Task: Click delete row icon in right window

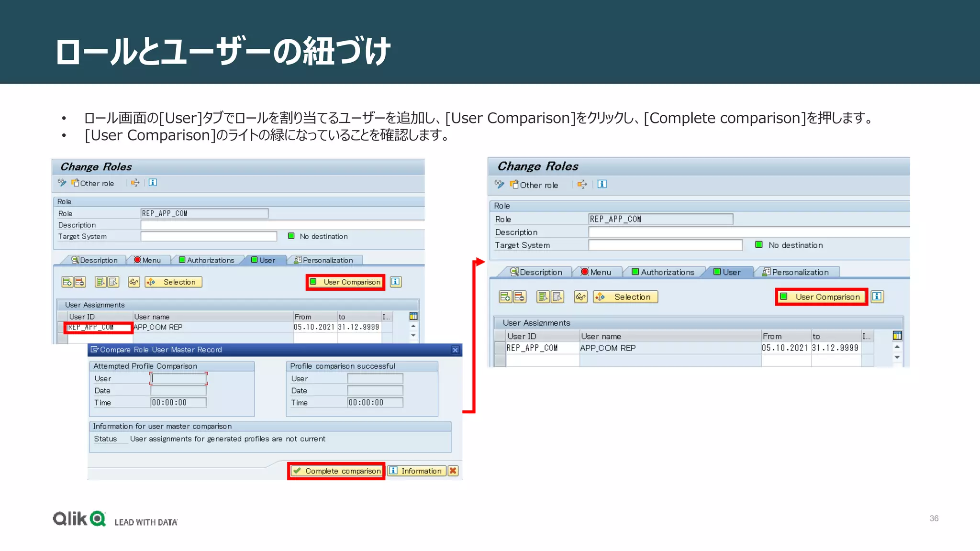Action: coord(520,297)
